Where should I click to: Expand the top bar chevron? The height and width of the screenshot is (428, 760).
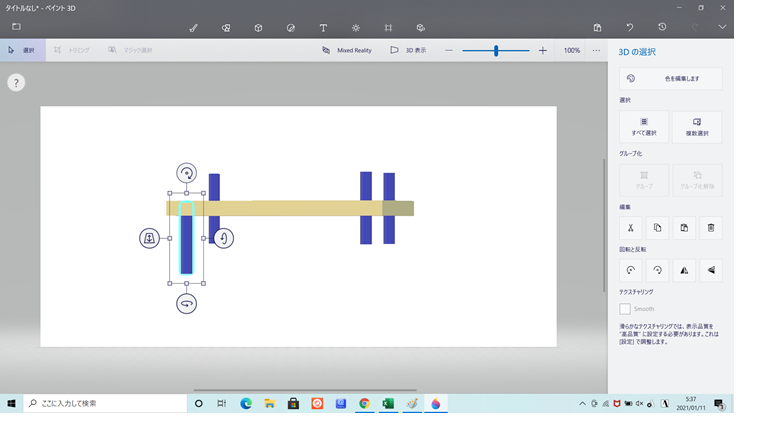(722, 27)
